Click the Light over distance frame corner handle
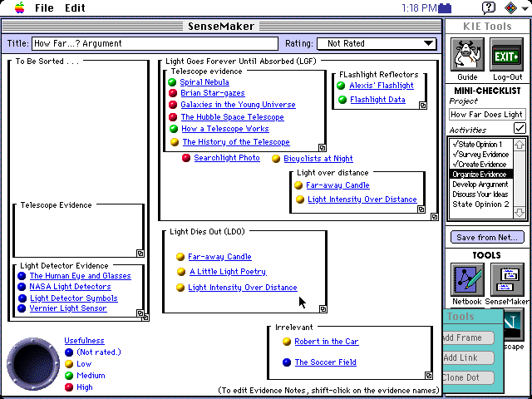Viewport: 532px width, 399px height. [x=421, y=209]
